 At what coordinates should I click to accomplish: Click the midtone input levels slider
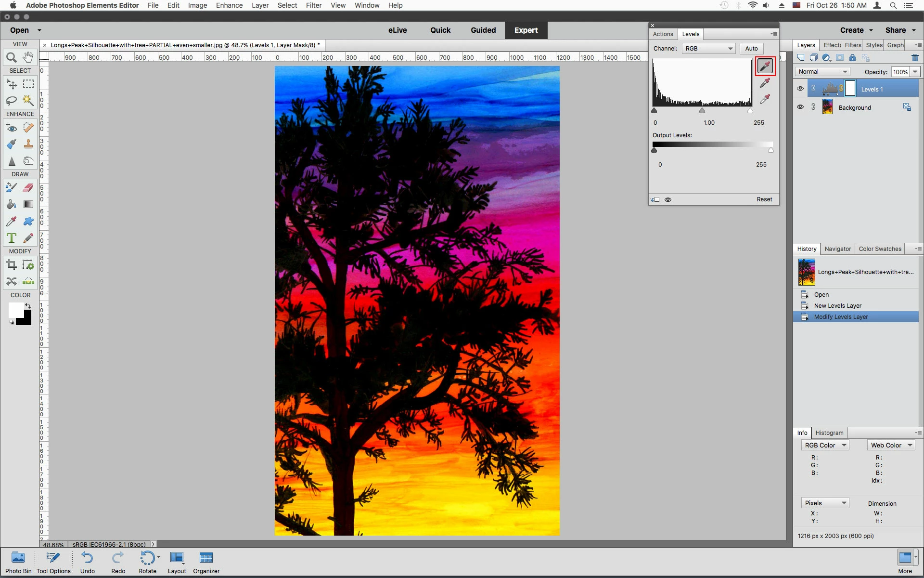point(702,111)
